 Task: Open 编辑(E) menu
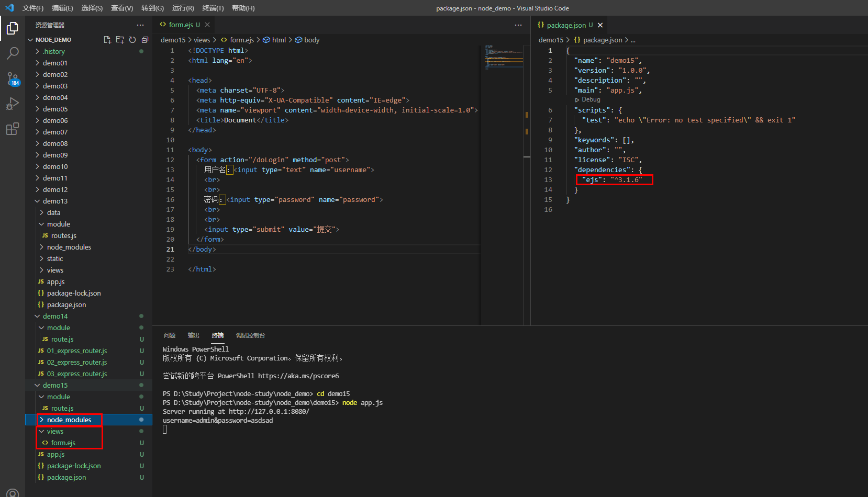[62, 8]
